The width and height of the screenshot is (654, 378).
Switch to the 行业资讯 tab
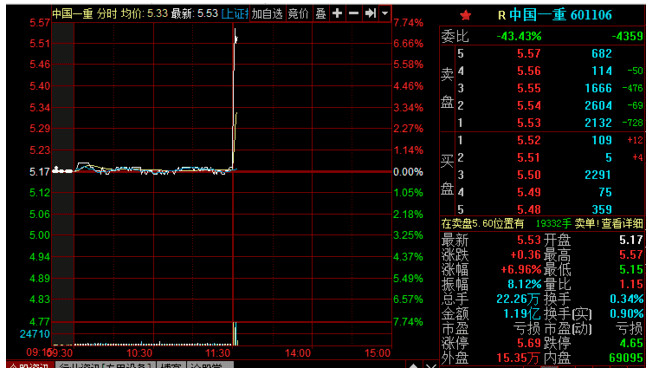(106, 365)
